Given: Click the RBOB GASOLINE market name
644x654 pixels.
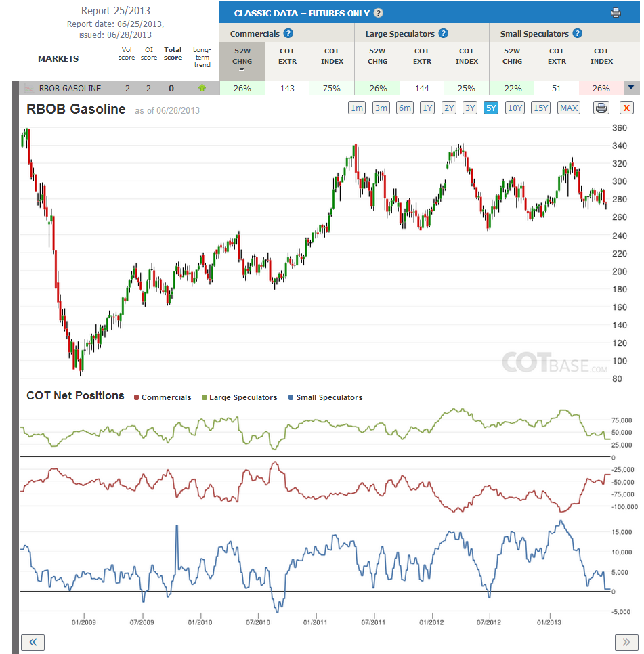Looking at the screenshot, I should [70, 89].
